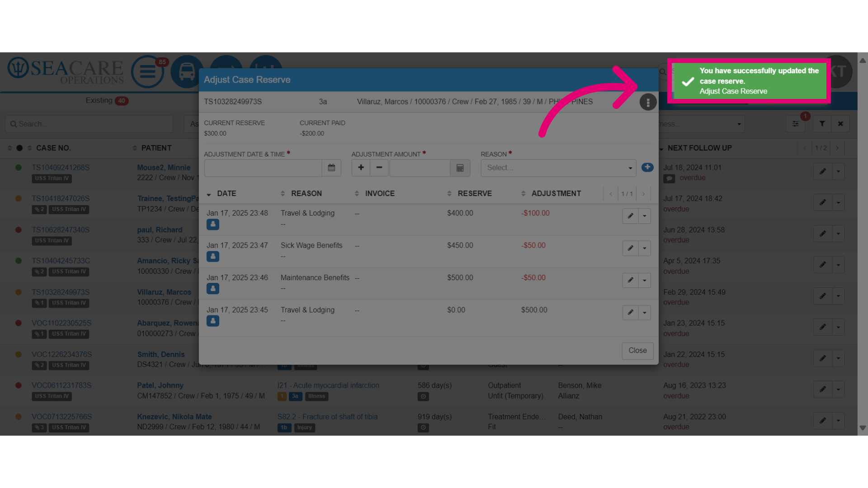Edit case row with Aug 21, 2022 follow up
Viewport: 868px width, 488px height.
coord(823,421)
